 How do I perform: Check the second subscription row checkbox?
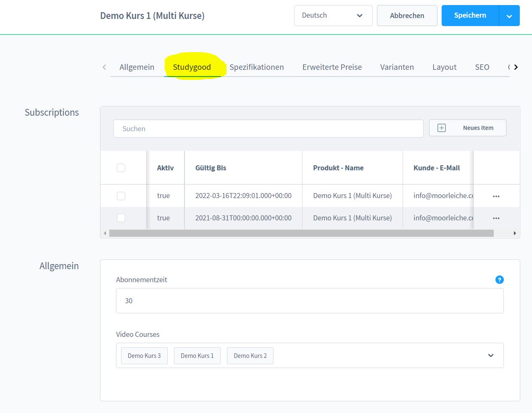(121, 218)
